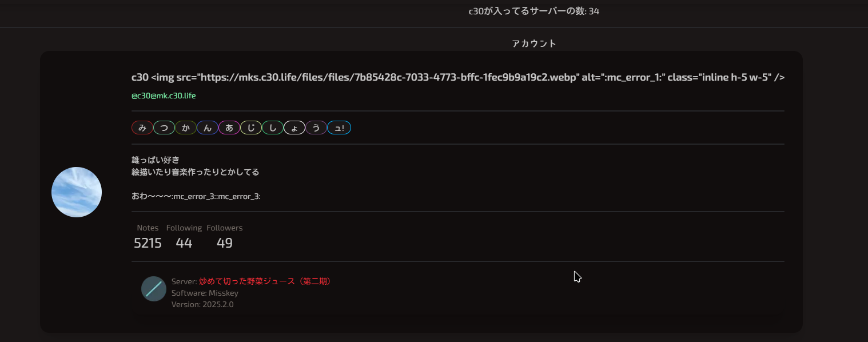Select the green-outlined し badge
This screenshot has width=868, height=342.
coord(272,128)
